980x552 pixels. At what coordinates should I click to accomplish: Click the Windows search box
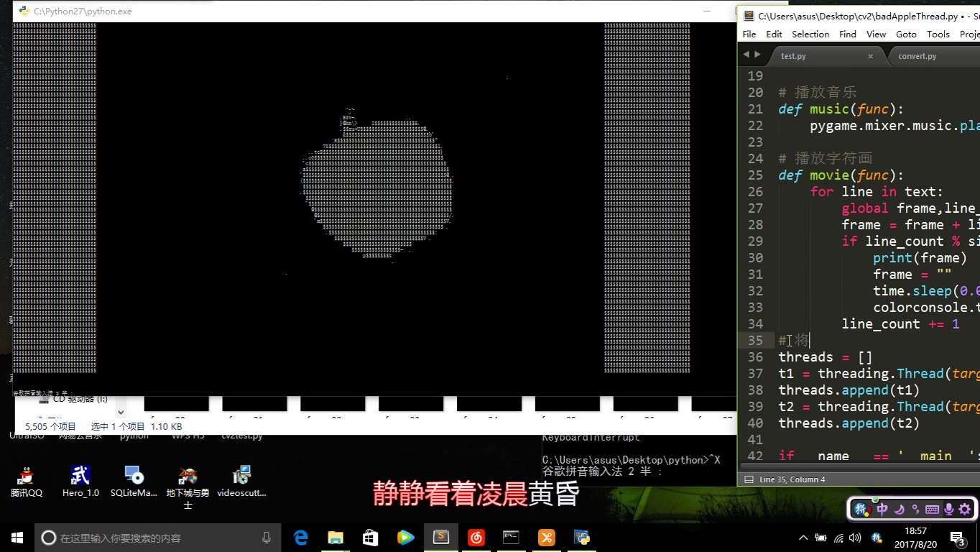pyautogui.click(x=157, y=538)
